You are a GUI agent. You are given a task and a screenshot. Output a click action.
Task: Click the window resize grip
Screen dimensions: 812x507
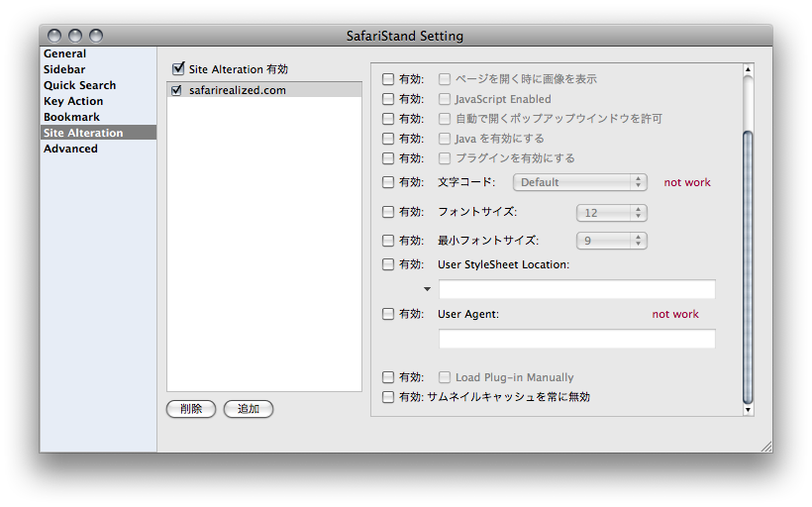pos(766,447)
